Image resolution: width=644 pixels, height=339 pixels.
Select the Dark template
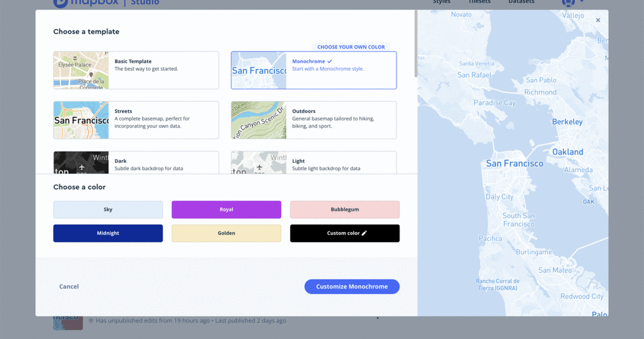[x=136, y=161]
